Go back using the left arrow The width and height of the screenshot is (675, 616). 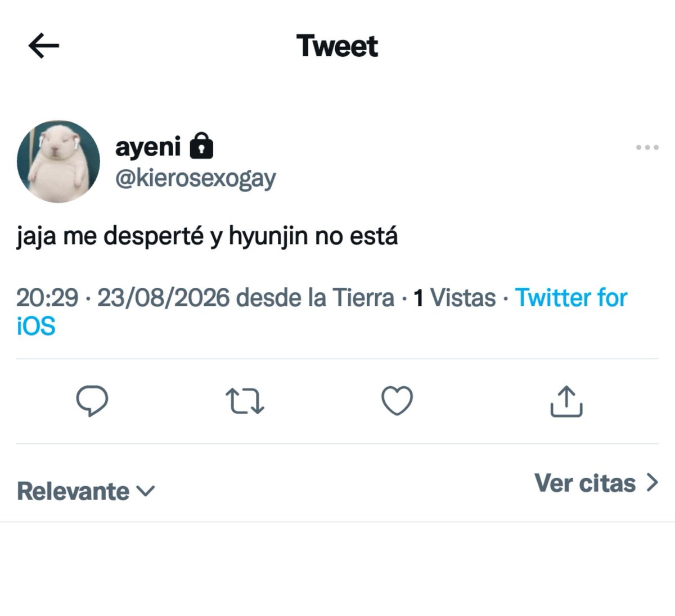click(x=44, y=46)
